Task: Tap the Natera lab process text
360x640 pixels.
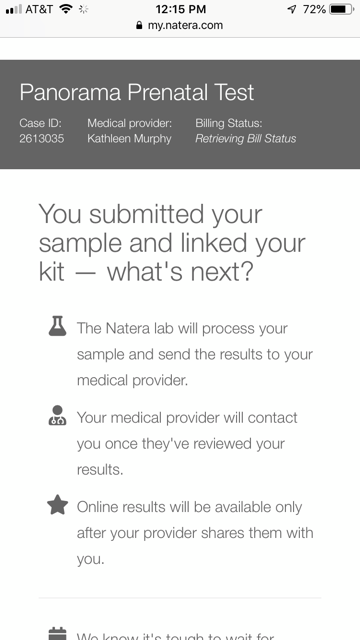Action: coord(195,354)
